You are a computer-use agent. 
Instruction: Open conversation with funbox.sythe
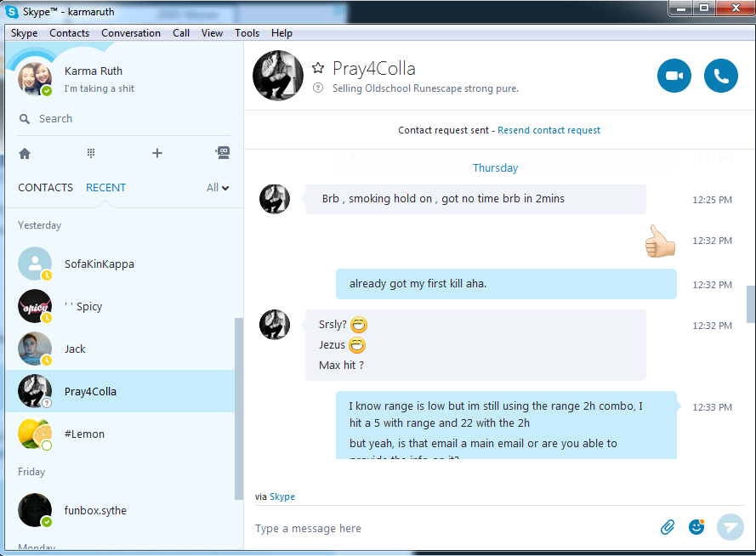pyautogui.click(x=120, y=510)
